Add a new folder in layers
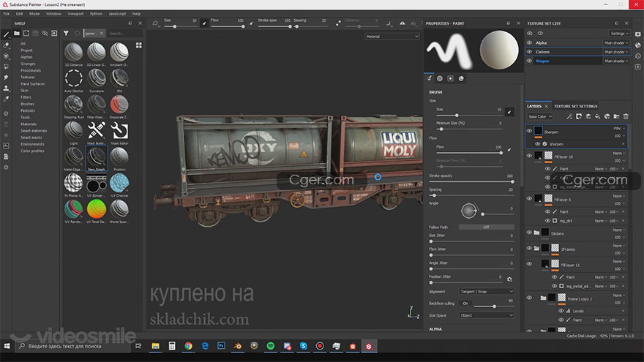644x362 pixels. [616, 116]
